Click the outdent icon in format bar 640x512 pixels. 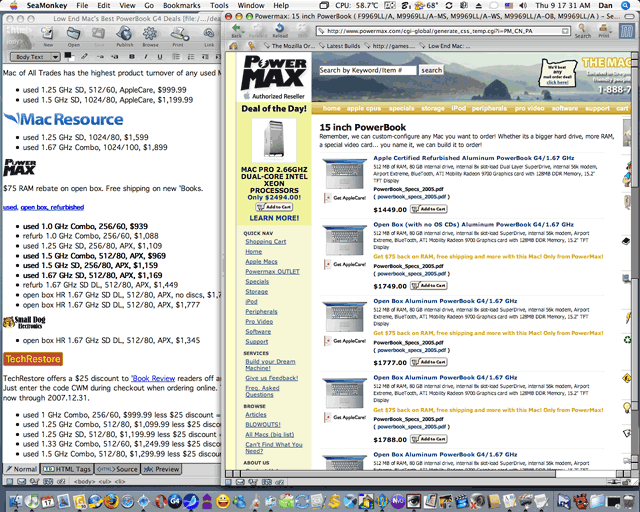[x=205, y=57]
